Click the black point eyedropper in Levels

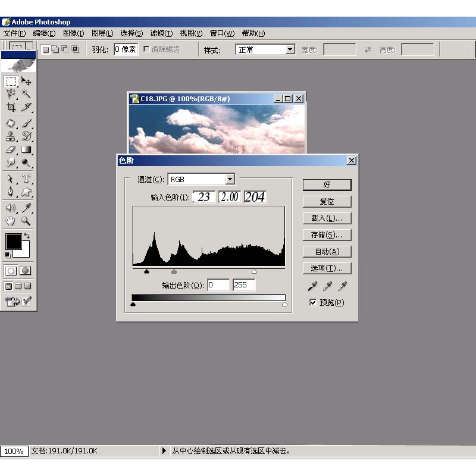pyautogui.click(x=312, y=286)
